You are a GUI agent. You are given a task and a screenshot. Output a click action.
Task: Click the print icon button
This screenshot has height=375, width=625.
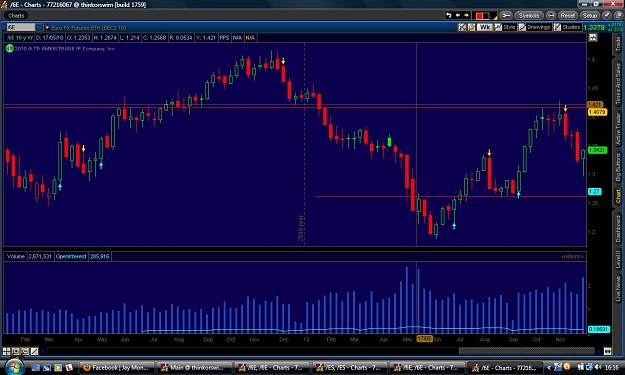click(550, 16)
